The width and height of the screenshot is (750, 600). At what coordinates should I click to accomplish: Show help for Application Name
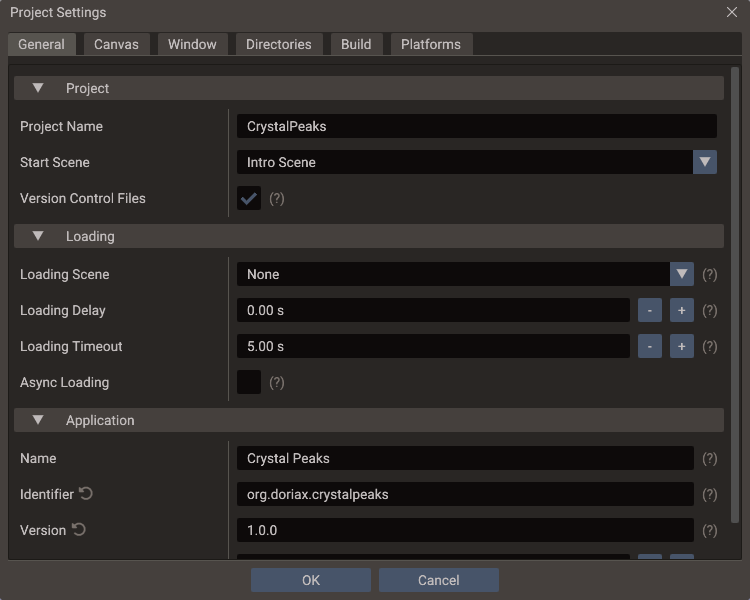coord(709,459)
